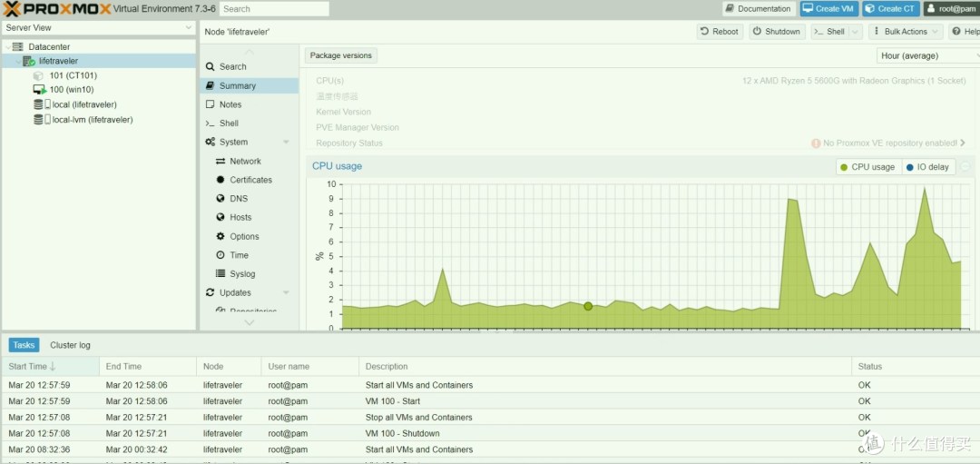Screen dimensions: 980x464
Task: Select the 'VM 100 - Shutdown' task row
Action: click(490, 433)
